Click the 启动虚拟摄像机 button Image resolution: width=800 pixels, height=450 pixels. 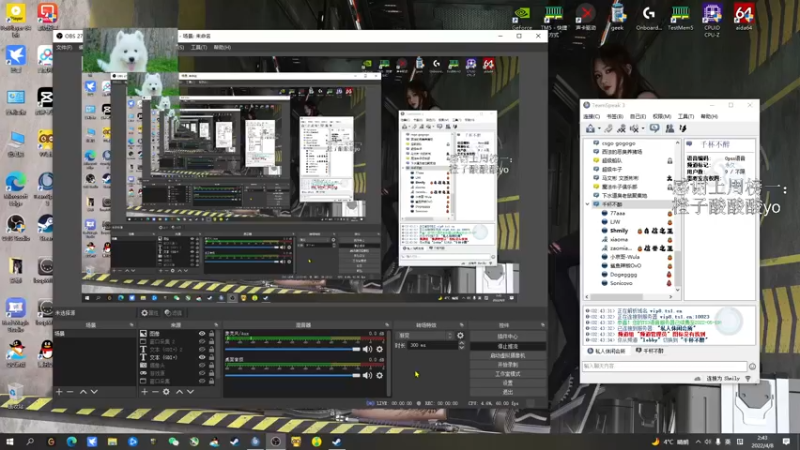(x=508, y=356)
